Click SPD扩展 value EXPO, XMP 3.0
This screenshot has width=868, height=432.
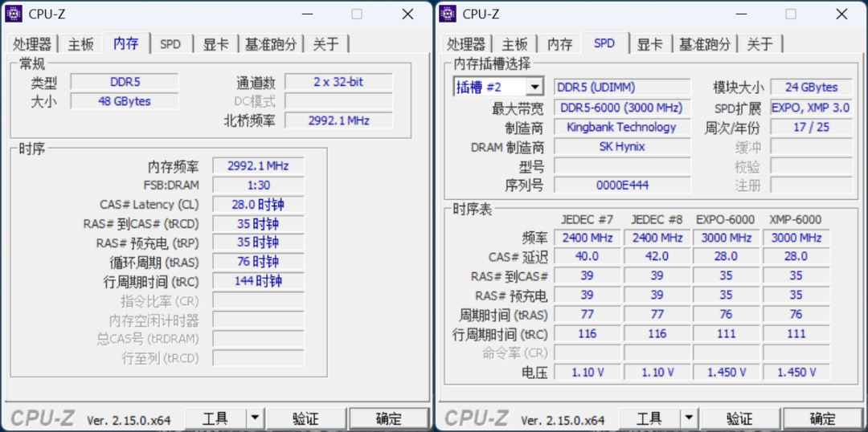812,108
